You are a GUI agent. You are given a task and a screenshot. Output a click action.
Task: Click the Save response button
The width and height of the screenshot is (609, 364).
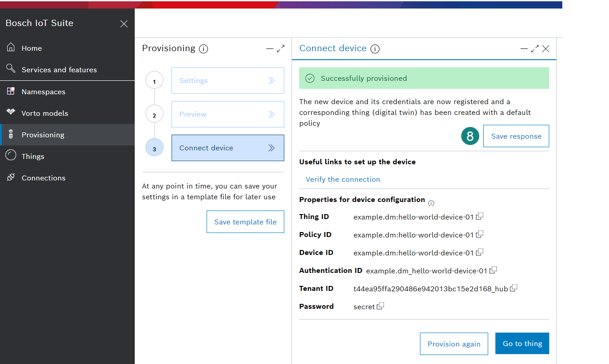point(516,136)
